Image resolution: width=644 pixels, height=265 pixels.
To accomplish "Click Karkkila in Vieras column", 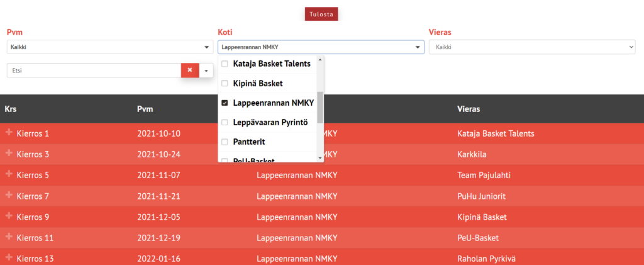I will click(472, 154).
